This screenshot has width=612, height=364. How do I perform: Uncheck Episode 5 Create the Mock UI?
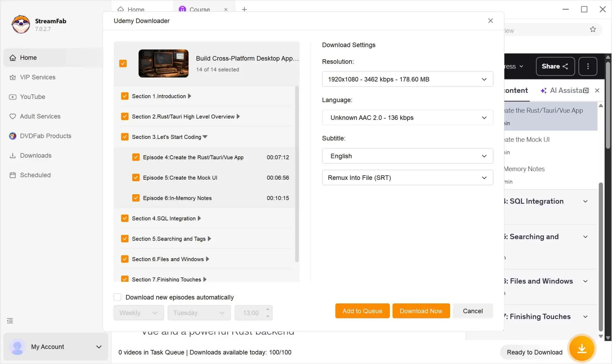pyautogui.click(x=136, y=178)
